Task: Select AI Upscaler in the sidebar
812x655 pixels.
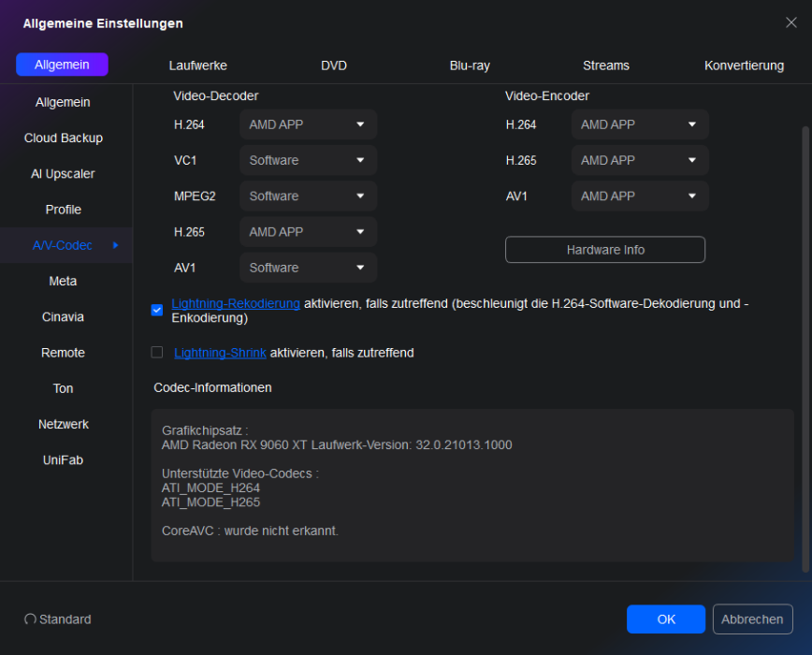Action: pyautogui.click(x=63, y=174)
